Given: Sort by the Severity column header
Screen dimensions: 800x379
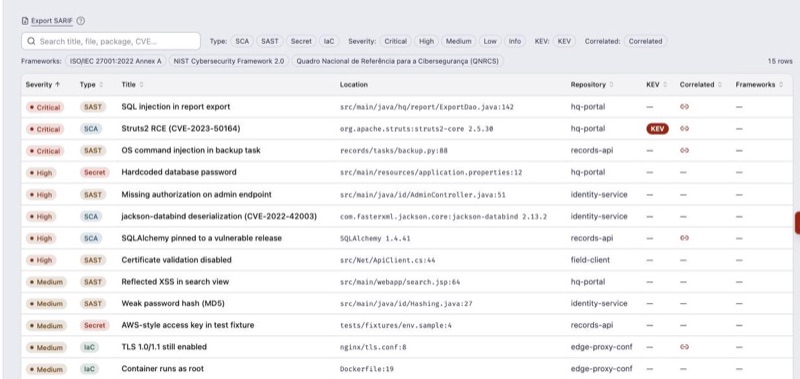Looking at the screenshot, I should [43, 85].
